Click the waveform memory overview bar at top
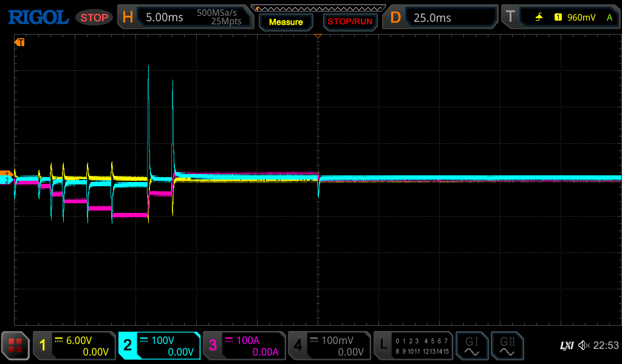Image resolution: width=622 pixels, height=364 pixels. coord(318,8)
